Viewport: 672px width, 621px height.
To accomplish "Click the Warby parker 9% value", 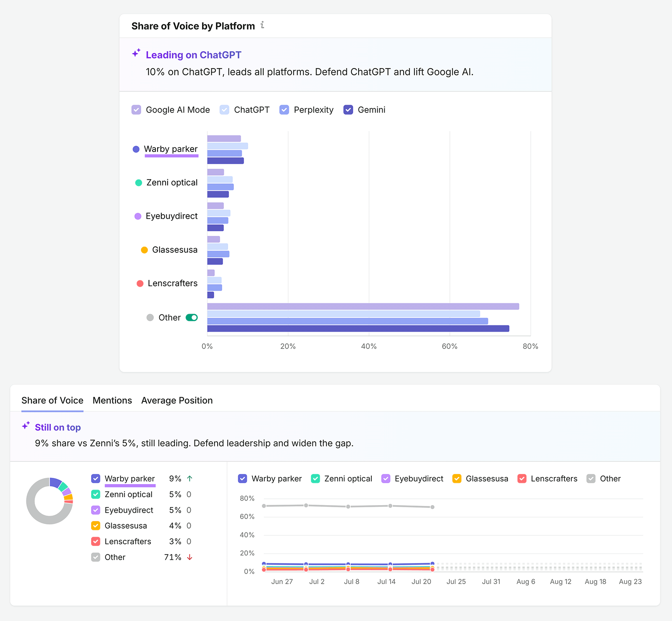I will coord(175,479).
